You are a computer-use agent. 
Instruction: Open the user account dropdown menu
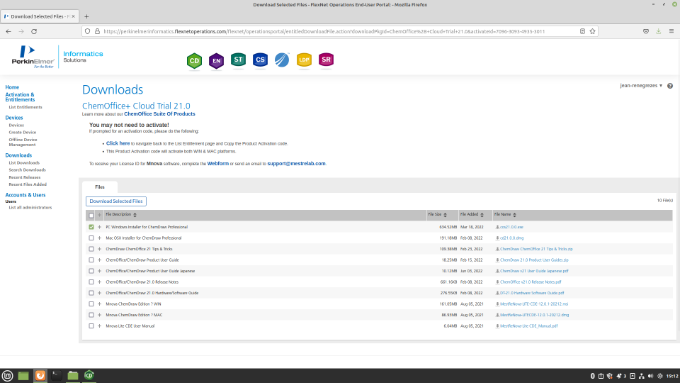tap(641, 85)
